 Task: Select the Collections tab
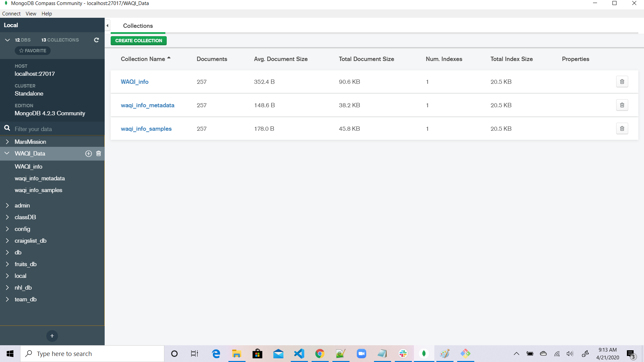coord(138,26)
